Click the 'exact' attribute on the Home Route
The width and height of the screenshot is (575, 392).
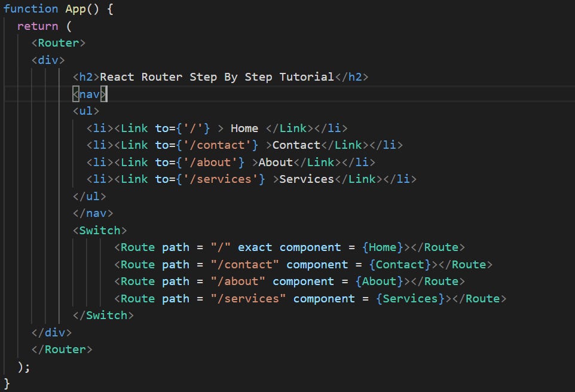point(255,247)
